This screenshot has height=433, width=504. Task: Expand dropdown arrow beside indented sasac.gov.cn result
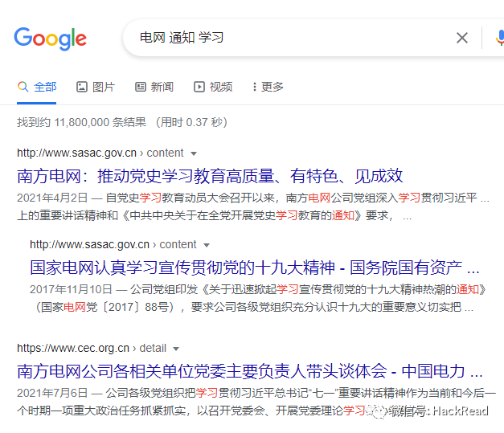tap(207, 245)
